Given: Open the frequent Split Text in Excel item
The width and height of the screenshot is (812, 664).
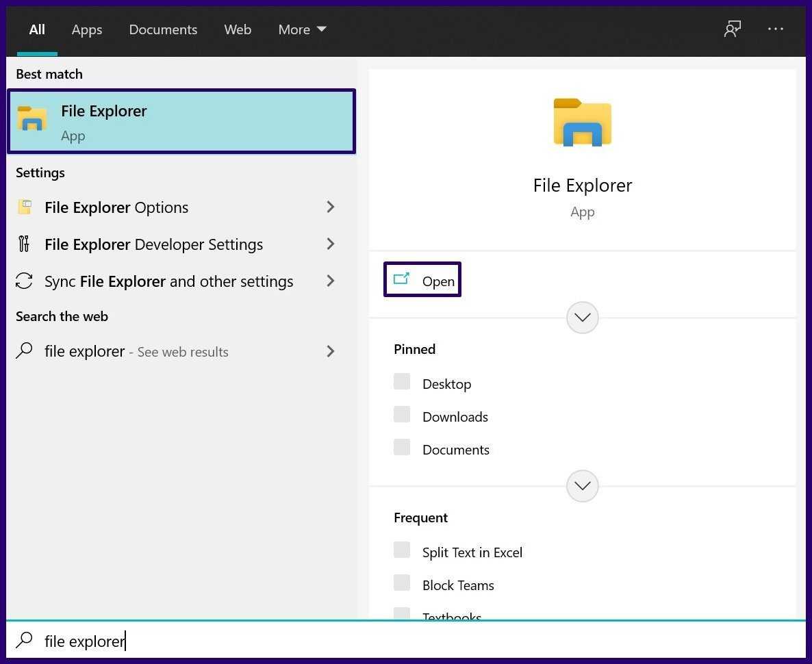Looking at the screenshot, I should point(472,552).
